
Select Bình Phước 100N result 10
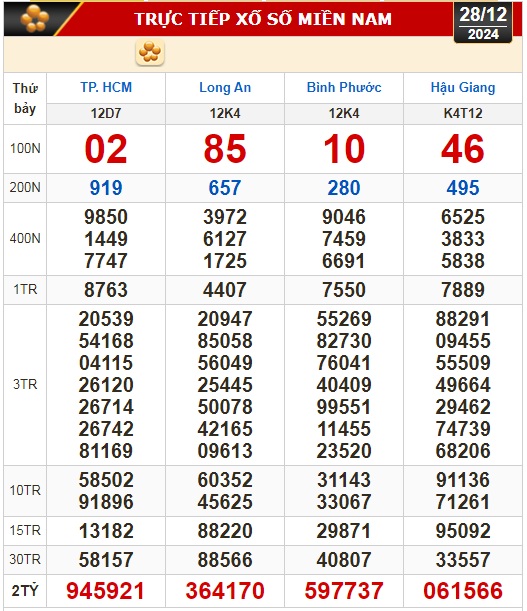tap(344, 149)
